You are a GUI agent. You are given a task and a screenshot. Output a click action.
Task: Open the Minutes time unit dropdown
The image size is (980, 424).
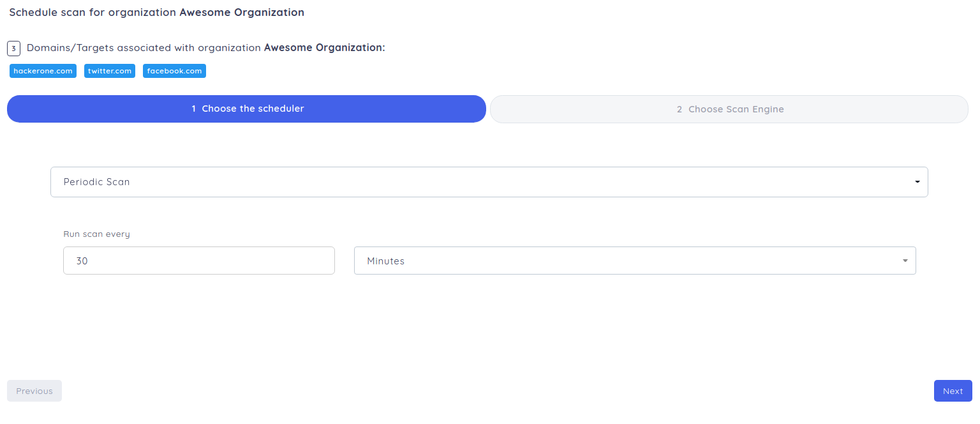click(x=634, y=261)
